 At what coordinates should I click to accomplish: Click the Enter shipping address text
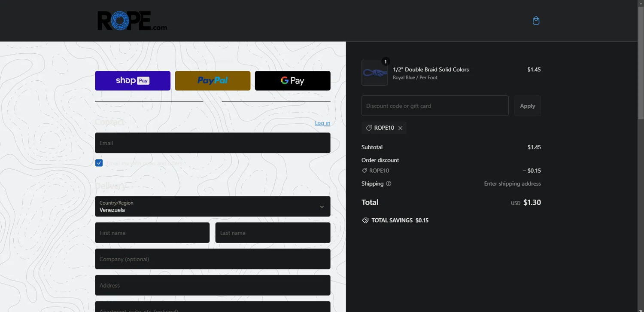coord(512,184)
